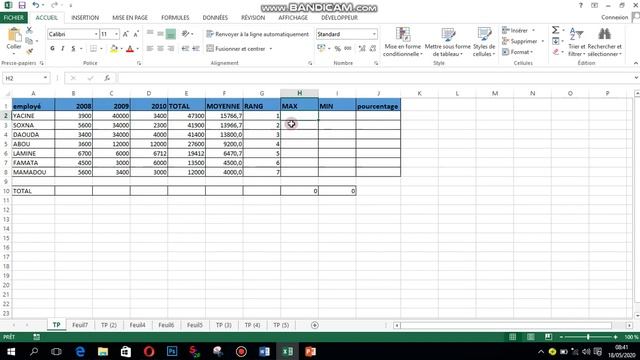The image size is (640, 360).
Task: Click the AutoSum sigma icon
Action: (556, 30)
